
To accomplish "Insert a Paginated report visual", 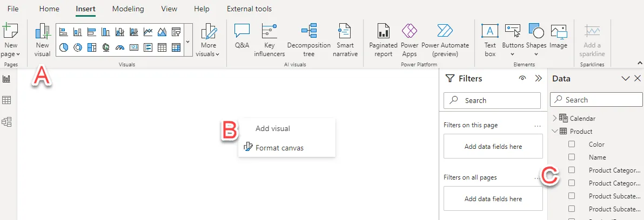I will coord(383,40).
